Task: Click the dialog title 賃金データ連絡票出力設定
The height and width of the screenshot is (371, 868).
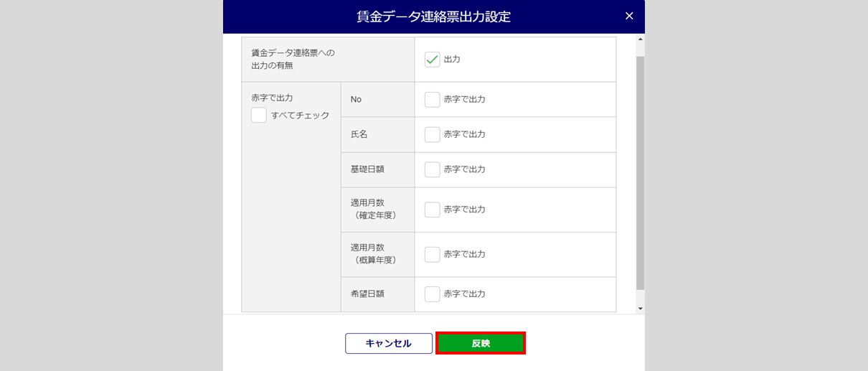Action: coord(433,17)
